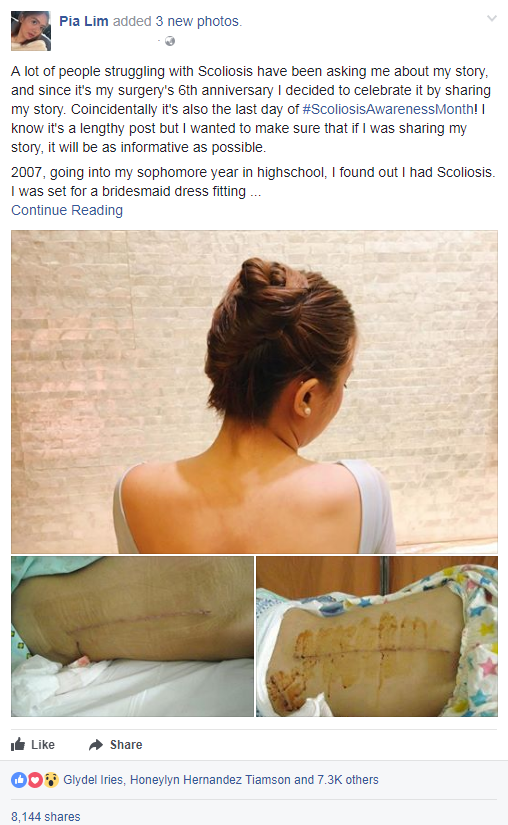This screenshot has height=825, width=508.
Task: Open the #ScoliosisAwarenessMonth hashtag
Action: point(388,109)
